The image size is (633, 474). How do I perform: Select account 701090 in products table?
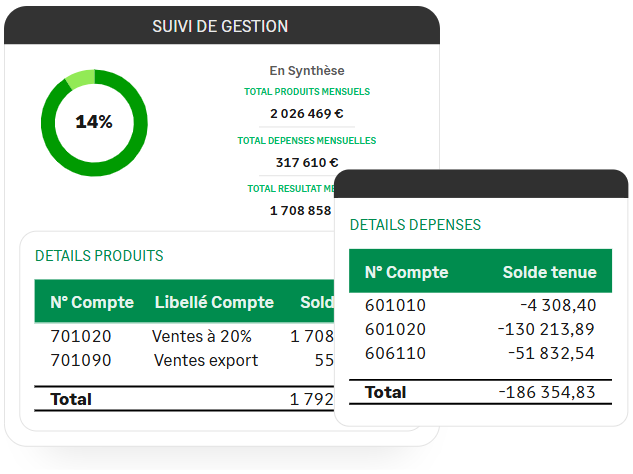click(x=81, y=360)
